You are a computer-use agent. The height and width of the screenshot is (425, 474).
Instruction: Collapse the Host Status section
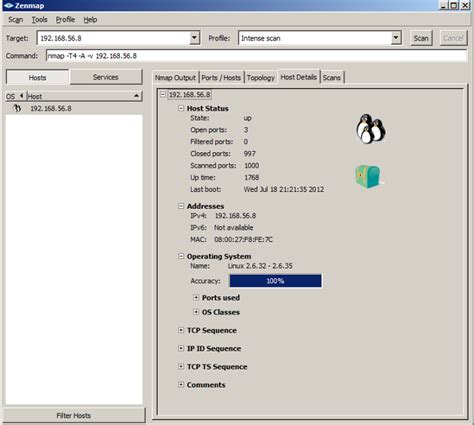pyautogui.click(x=181, y=108)
